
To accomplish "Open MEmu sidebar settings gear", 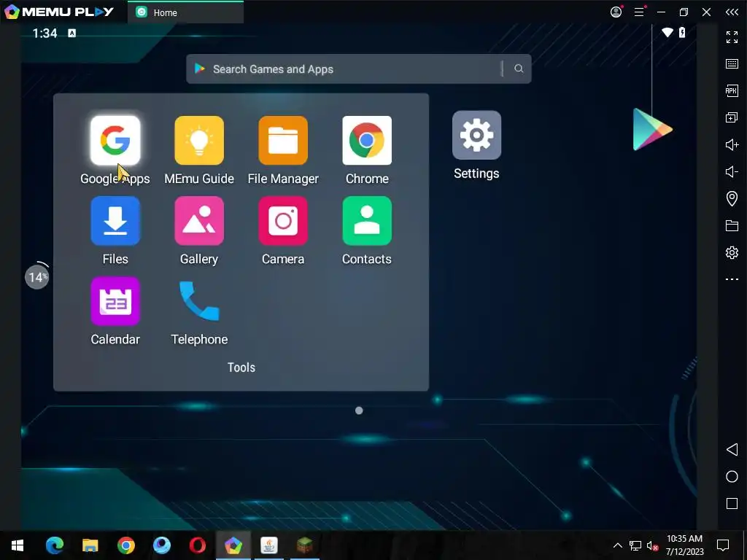I will (732, 252).
